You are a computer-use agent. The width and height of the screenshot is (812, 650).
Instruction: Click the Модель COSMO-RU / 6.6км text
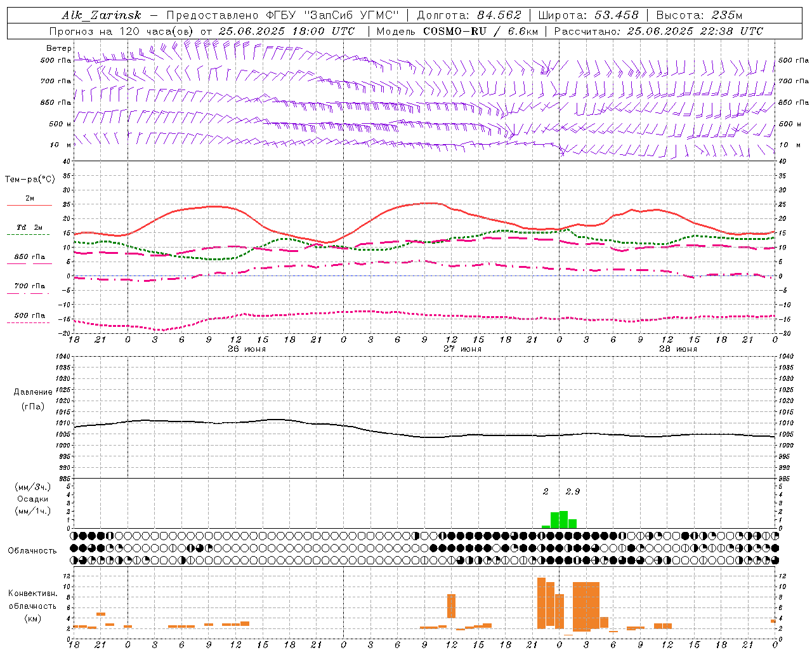tap(457, 31)
